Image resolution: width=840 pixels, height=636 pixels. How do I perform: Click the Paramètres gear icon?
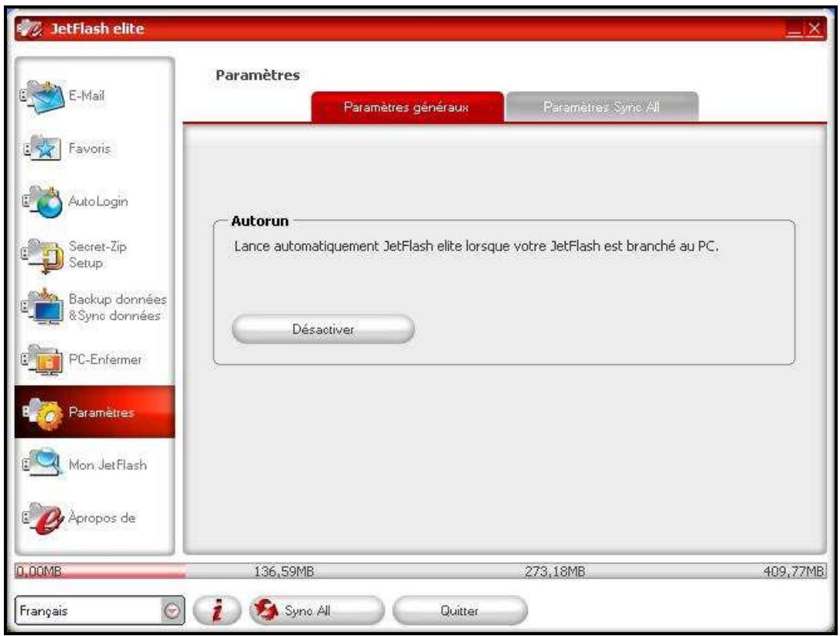[x=43, y=413]
